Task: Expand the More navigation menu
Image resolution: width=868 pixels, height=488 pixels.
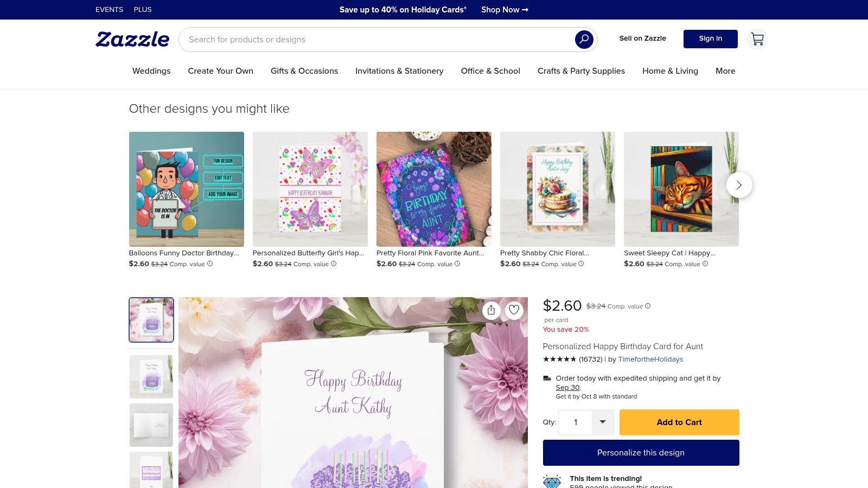Action: coord(725,71)
